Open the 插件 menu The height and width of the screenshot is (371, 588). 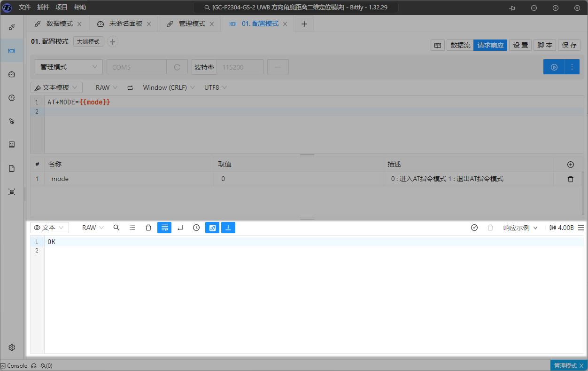43,7
